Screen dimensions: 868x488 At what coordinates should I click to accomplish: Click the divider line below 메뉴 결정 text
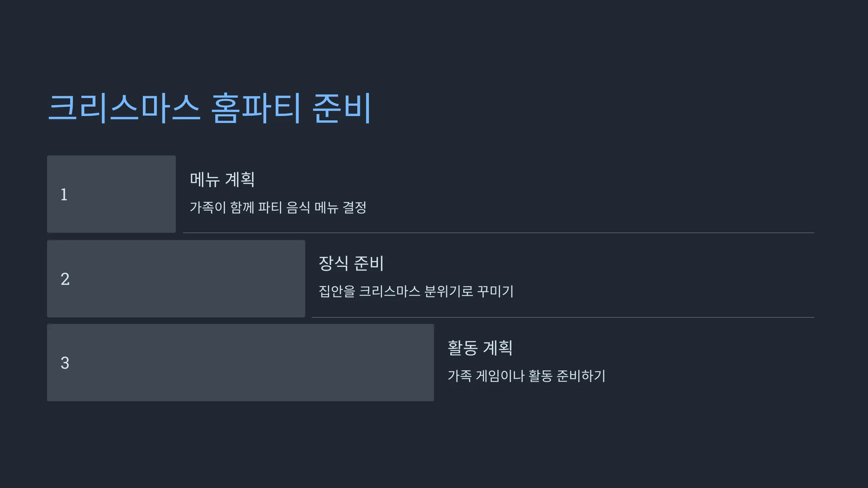(x=499, y=233)
